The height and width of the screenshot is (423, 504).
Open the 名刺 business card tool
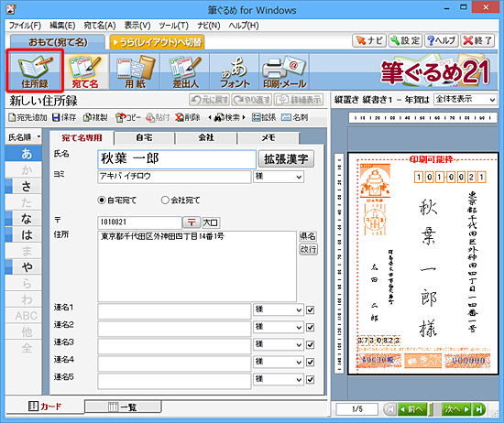[x=294, y=117]
